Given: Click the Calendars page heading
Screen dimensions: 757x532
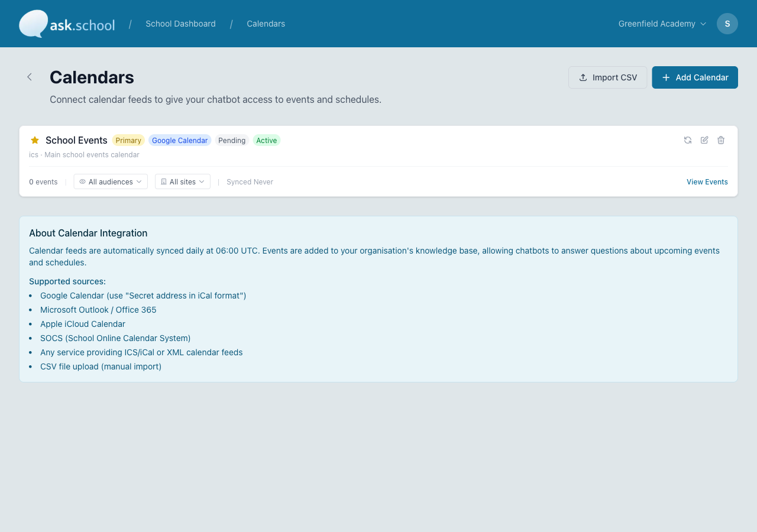Looking at the screenshot, I should (92, 77).
